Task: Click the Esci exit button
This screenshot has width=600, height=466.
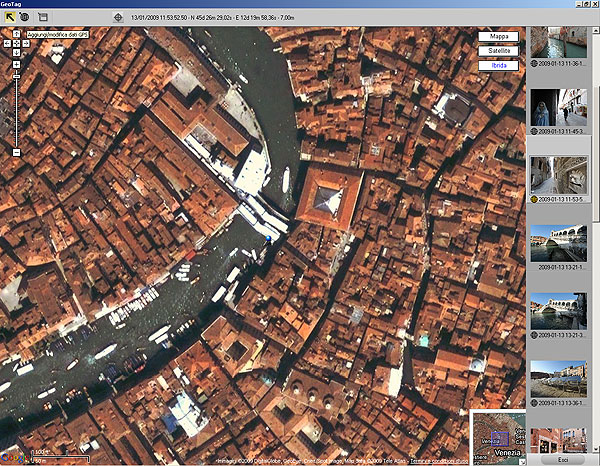Action: click(563, 459)
